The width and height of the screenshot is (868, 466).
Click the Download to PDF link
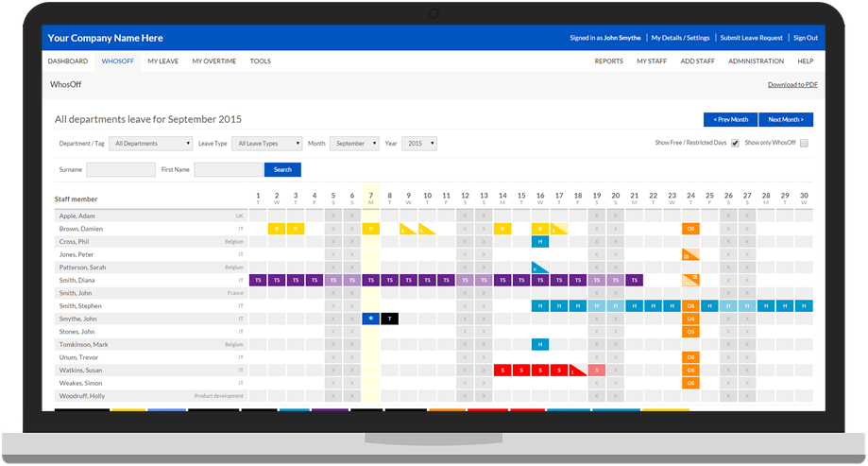tap(792, 85)
